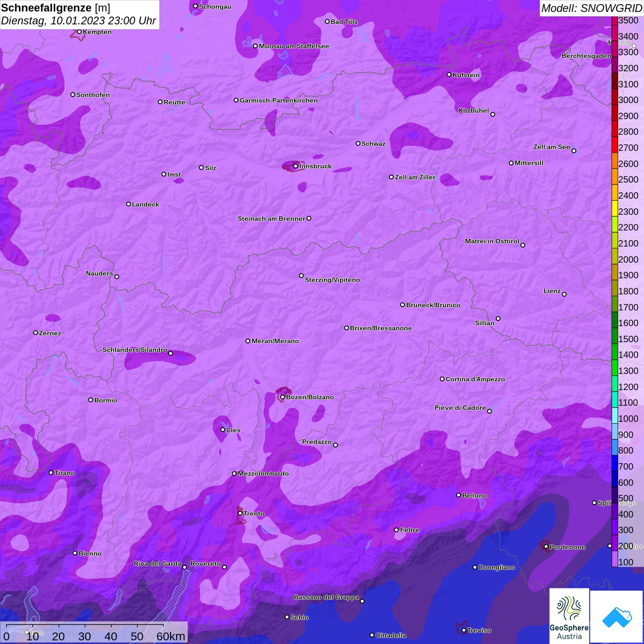
Task: Click the Innsbruck city marker
Action: coord(296,166)
